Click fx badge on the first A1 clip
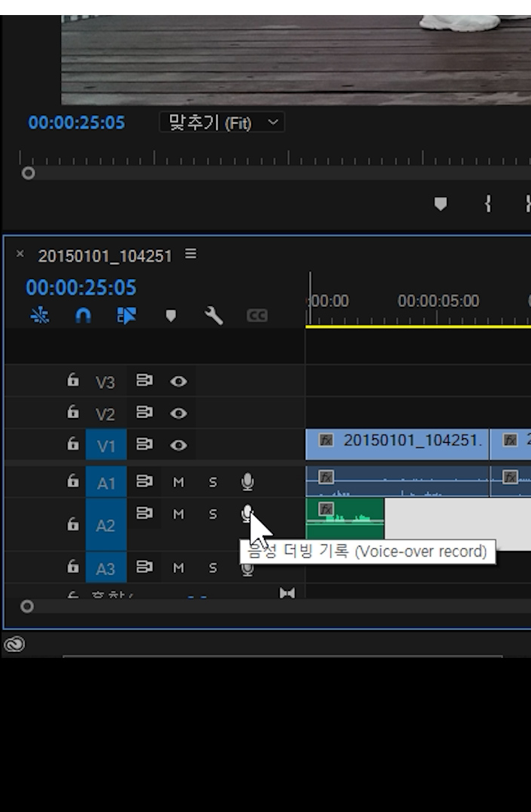The width and height of the screenshot is (531, 812). 326,477
